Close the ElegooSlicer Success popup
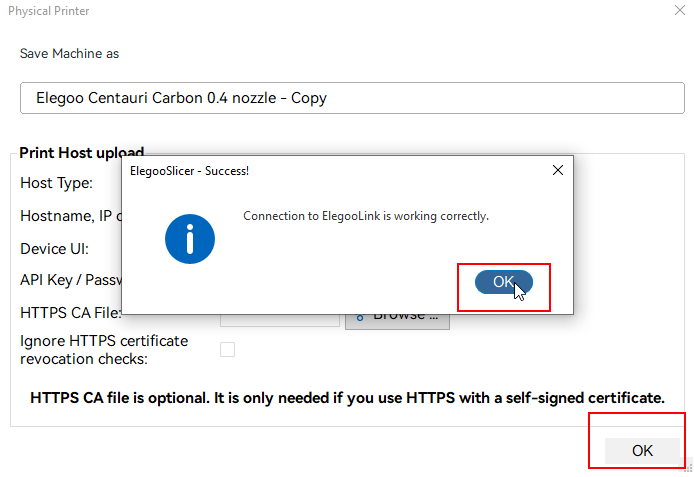The height and width of the screenshot is (477, 694). pyautogui.click(x=557, y=170)
